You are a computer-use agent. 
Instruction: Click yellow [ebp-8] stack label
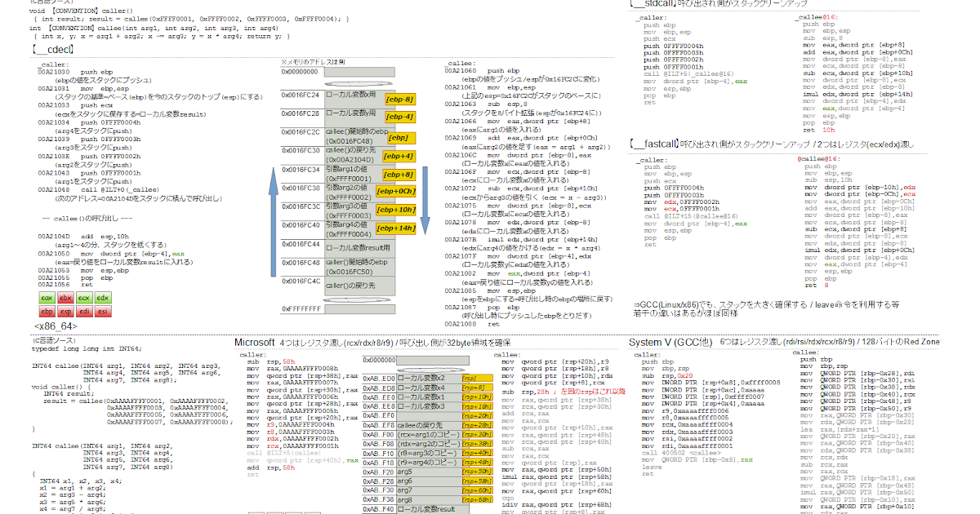pos(401,99)
